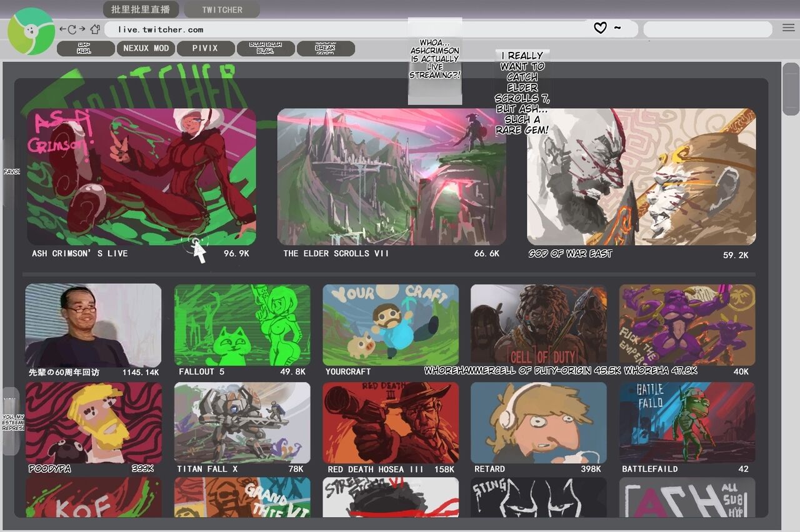This screenshot has width=800, height=532.
Task: Reload the page with refresh icon
Action: [x=72, y=29]
